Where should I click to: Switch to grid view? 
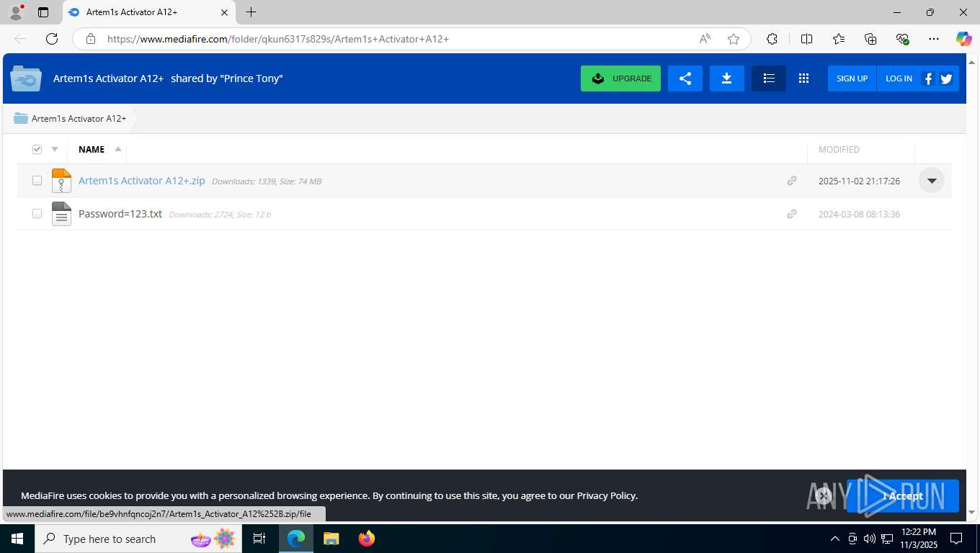(803, 78)
